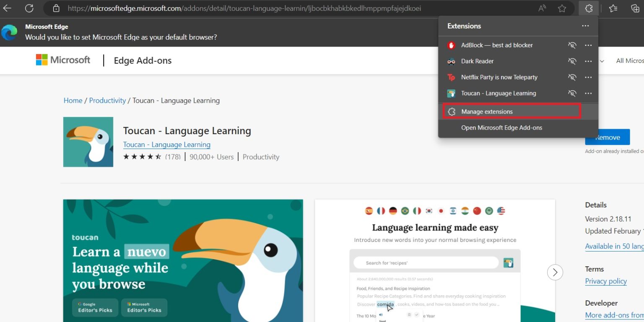Click the Toucan extension thumbnail icon
The width and height of the screenshot is (644, 322).
click(88, 142)
